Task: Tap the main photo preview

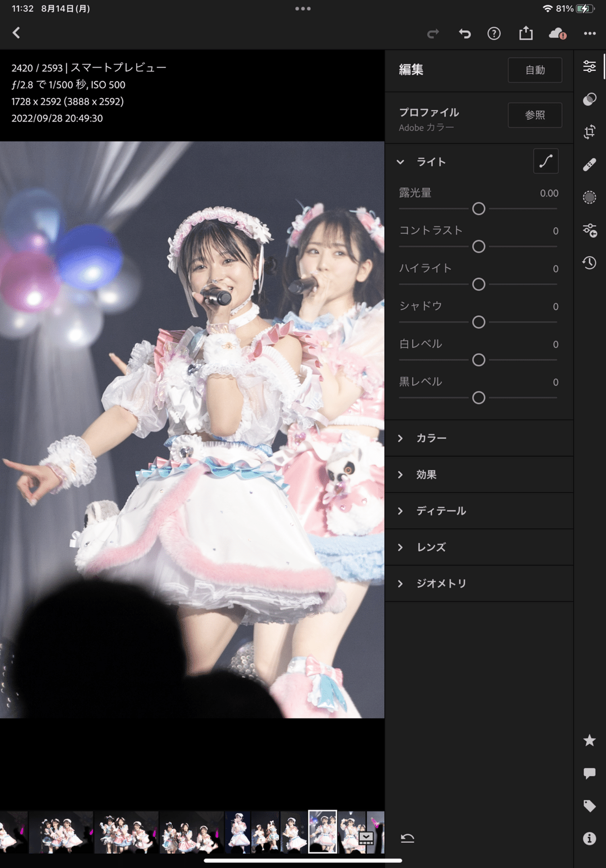Action: (x=192, y=429)
